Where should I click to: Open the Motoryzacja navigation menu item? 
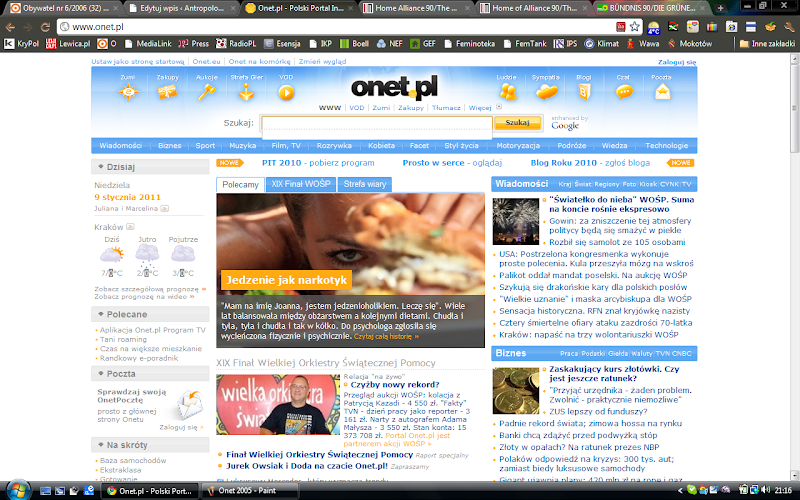pos(518,145)
